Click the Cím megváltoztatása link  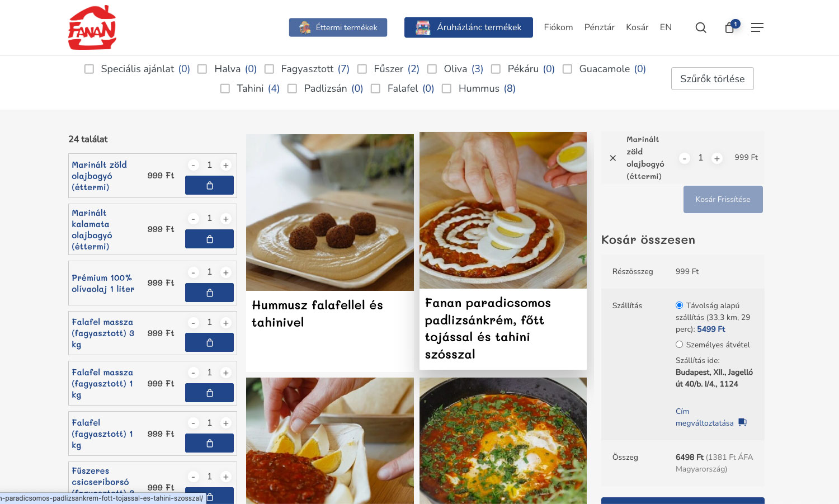click(705, 417)
